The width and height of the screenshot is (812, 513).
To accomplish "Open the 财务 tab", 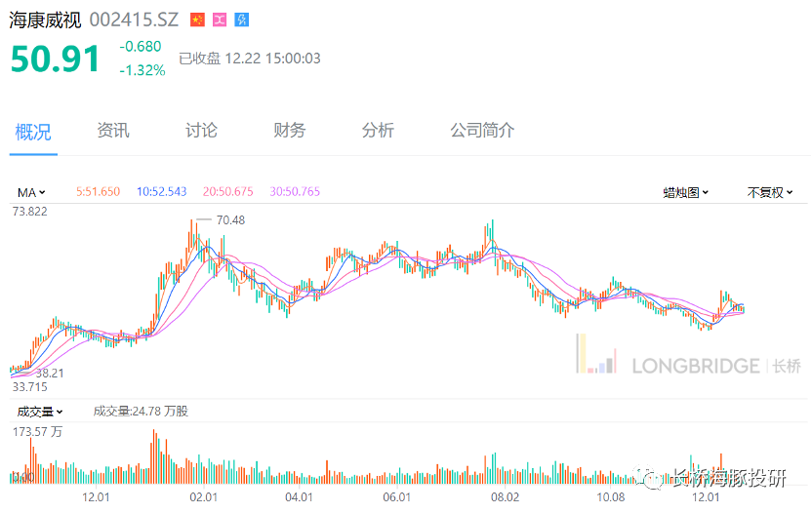I will click(x=290, y=131).
